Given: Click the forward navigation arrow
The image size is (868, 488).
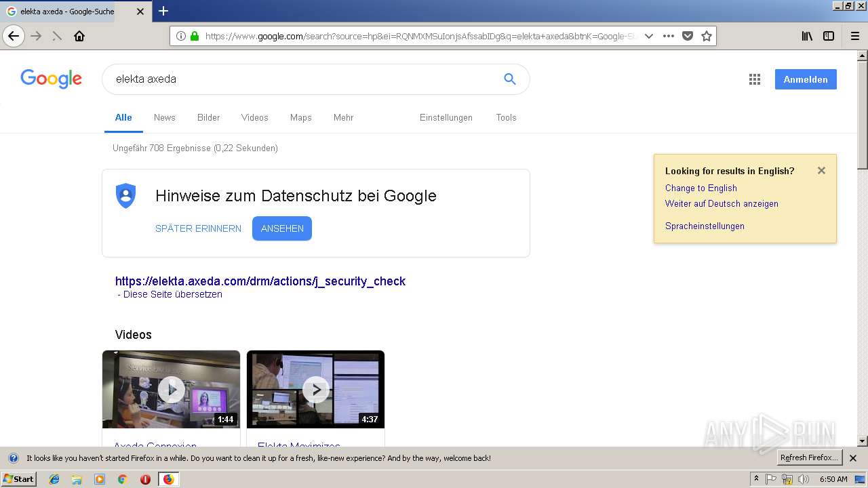Looking at the screenshot, I should tap(37, 36).
